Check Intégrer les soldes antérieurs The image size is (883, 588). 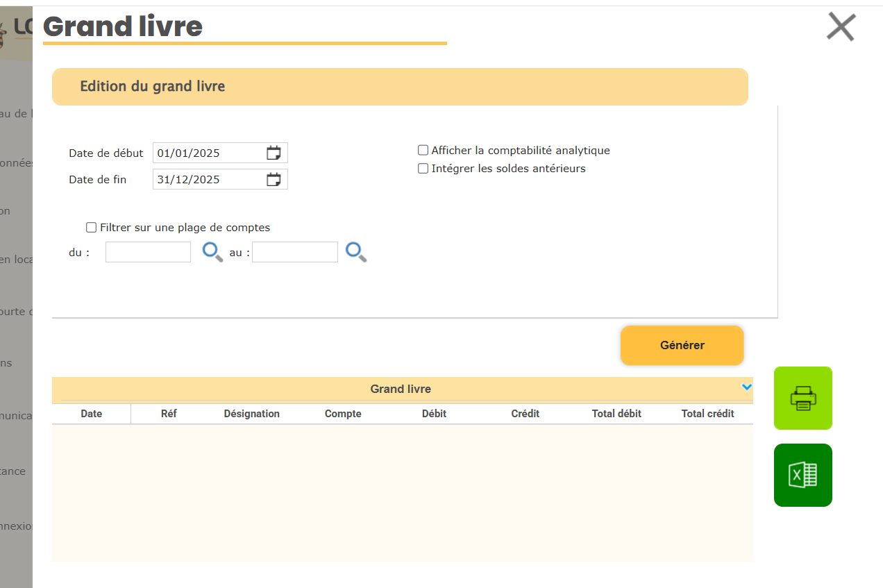pos(423,169)
